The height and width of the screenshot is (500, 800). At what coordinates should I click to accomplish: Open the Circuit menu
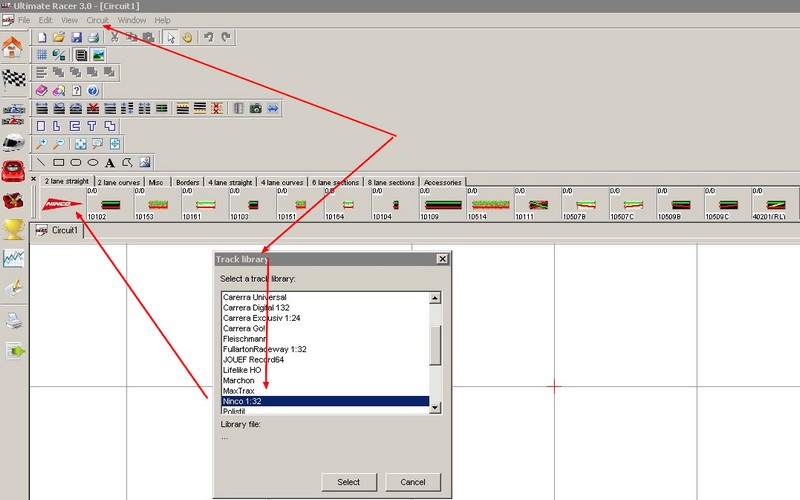pos(97,20)
